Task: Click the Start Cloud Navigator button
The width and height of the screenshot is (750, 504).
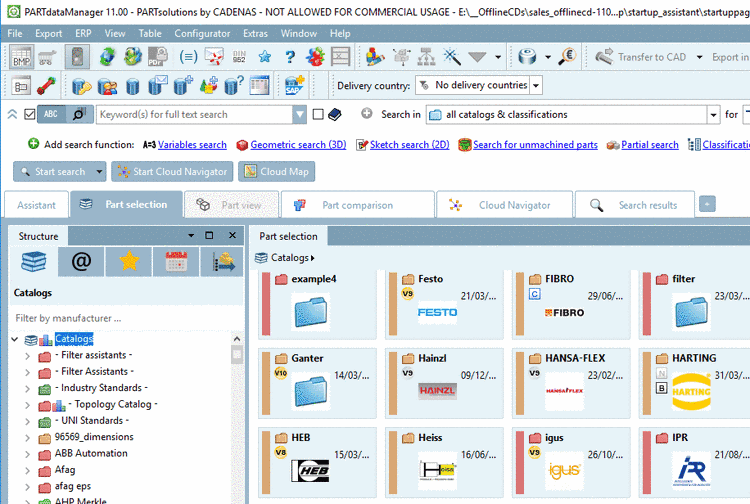Action: [172, 172]
